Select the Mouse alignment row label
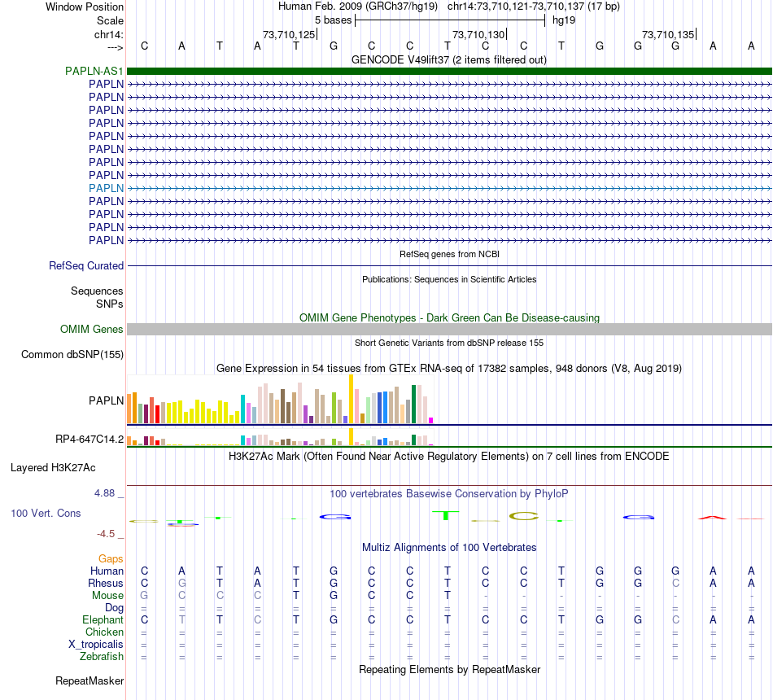The height and width of the screenshot is (700, 773). 107,596
